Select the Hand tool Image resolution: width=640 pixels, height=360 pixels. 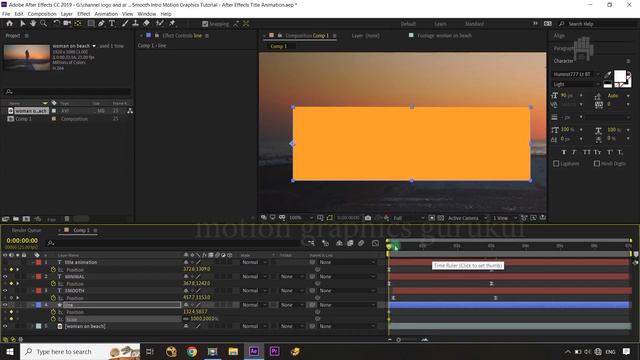pyautogui.click(x=33, y=24)
